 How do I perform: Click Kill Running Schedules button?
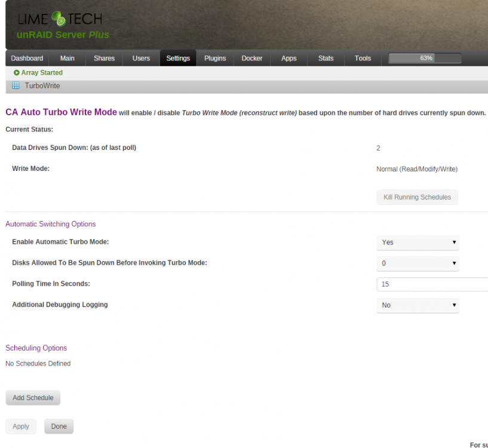[417, 197]
